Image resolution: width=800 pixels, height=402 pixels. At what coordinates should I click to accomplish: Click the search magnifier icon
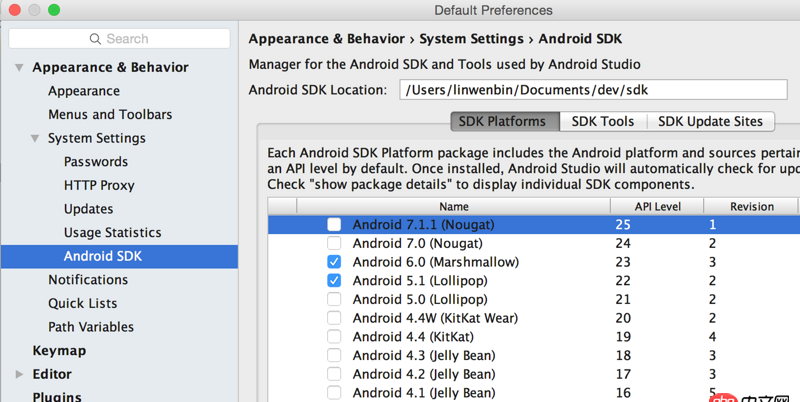point(95,39)
